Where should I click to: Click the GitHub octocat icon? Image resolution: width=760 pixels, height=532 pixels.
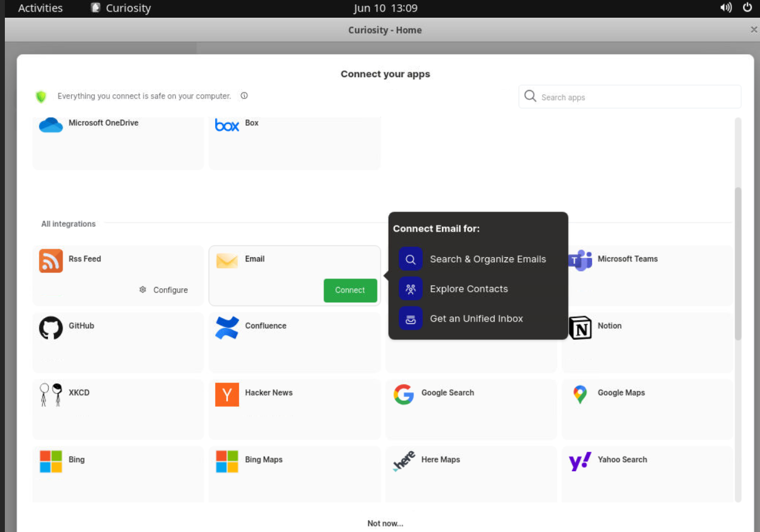(x=51, y=328)
